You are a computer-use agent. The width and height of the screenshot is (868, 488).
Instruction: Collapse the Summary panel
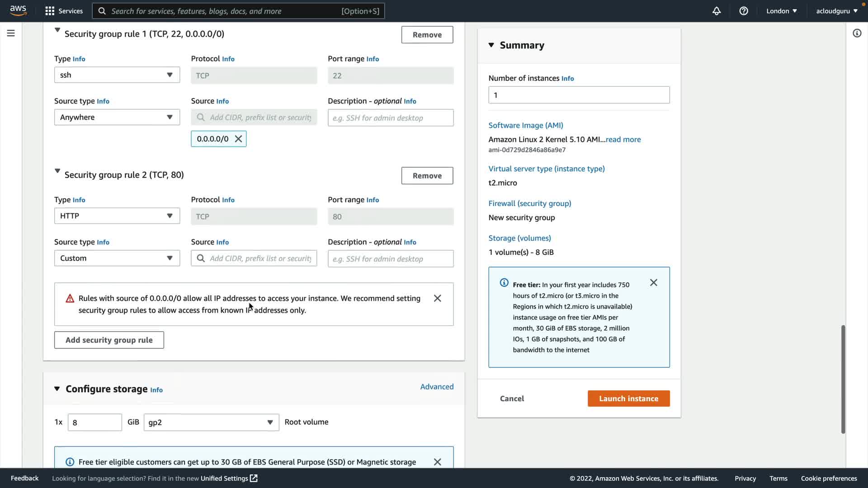pos(491,45)
